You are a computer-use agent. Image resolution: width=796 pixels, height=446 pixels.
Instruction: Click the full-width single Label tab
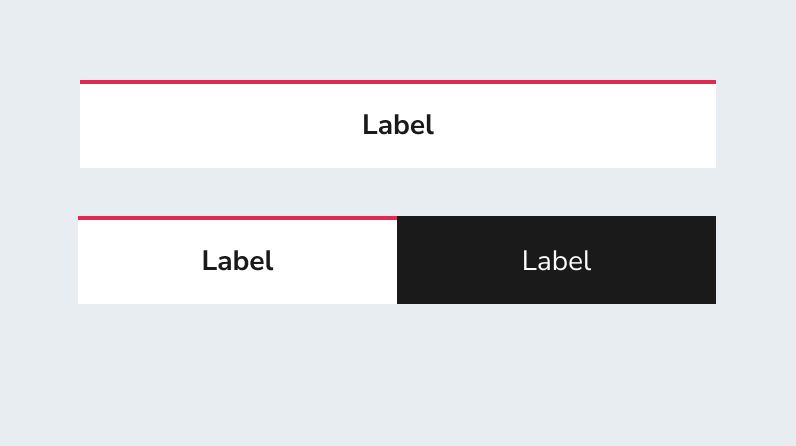click(x=398, y=124)
